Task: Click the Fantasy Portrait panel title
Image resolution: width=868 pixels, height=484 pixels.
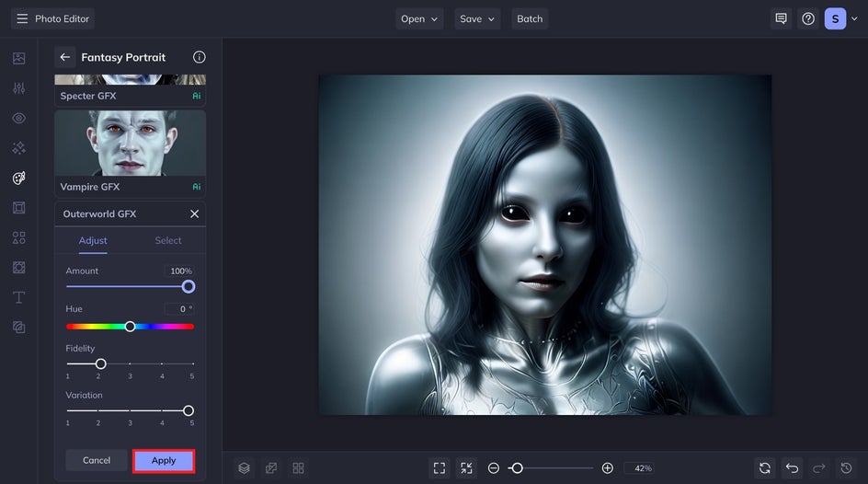Action: coord(123,57)
